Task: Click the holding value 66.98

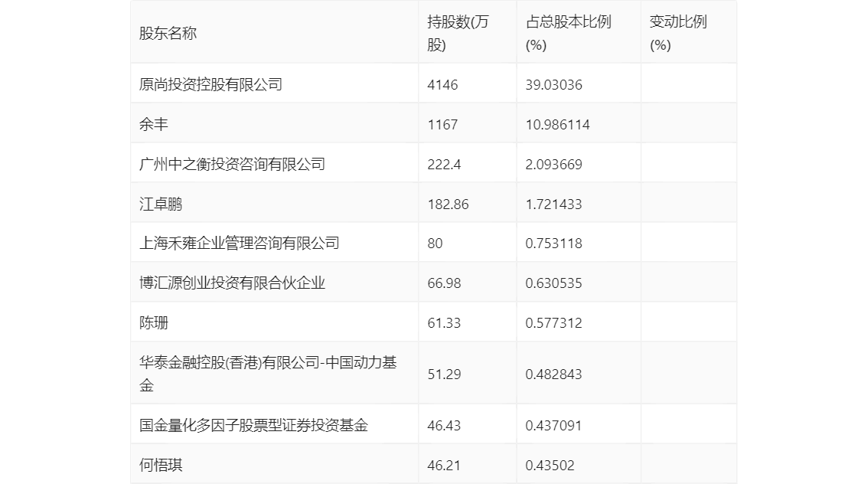Action: tap(444, 283)
